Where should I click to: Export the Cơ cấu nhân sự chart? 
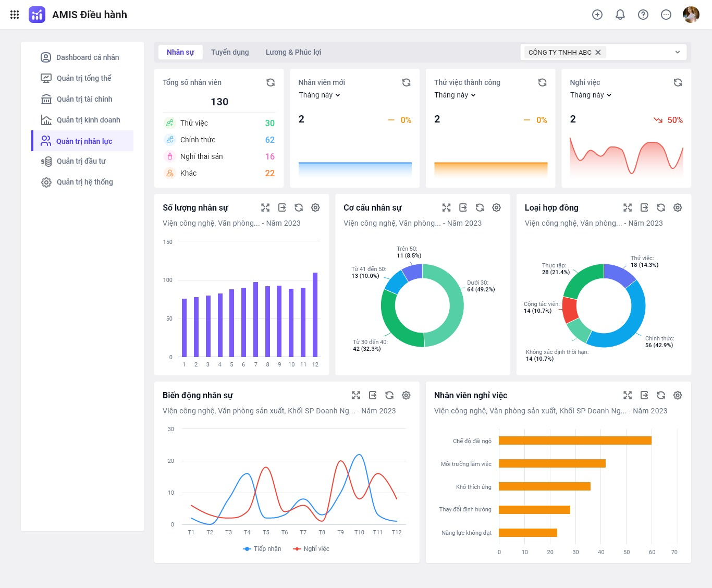pos(463,207)
